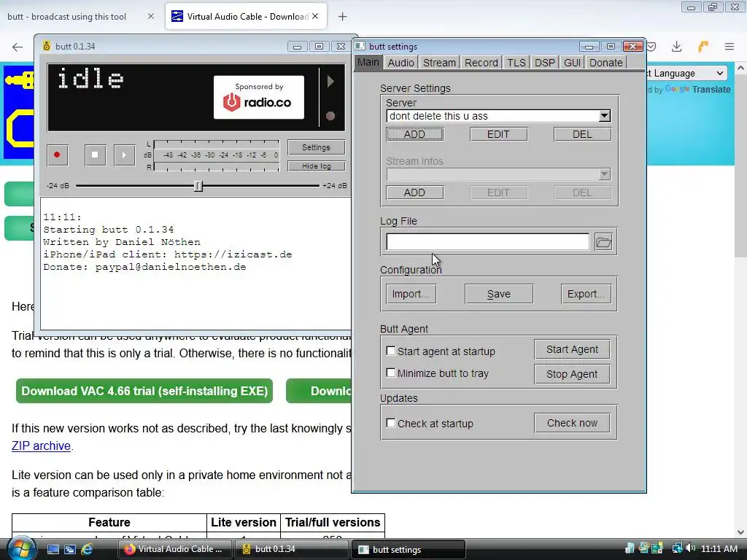Add a new server with ADD
Screen dimensions: 747x560
pyautogui.click(x=414, y=134)
